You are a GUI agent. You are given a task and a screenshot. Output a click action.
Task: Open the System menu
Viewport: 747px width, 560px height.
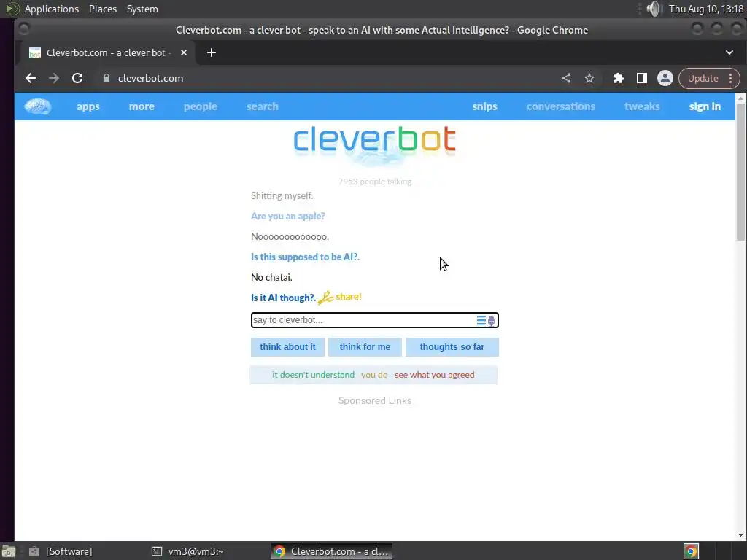coord(142,9)
